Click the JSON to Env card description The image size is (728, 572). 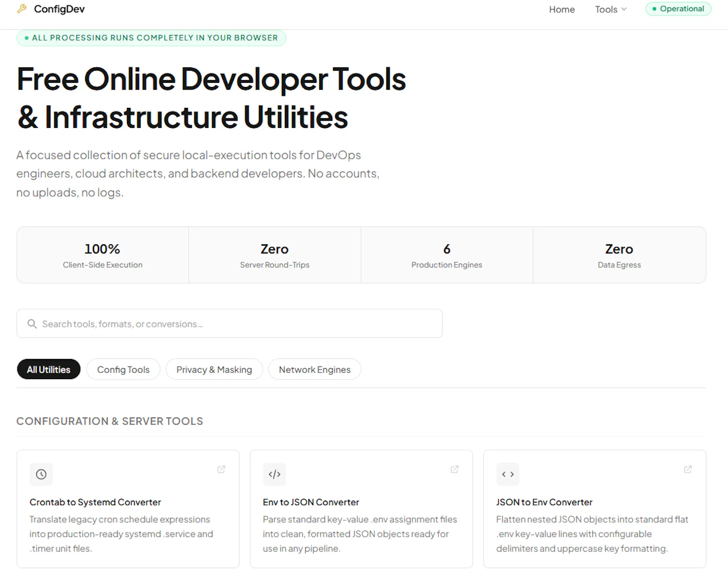coord(592,534)
